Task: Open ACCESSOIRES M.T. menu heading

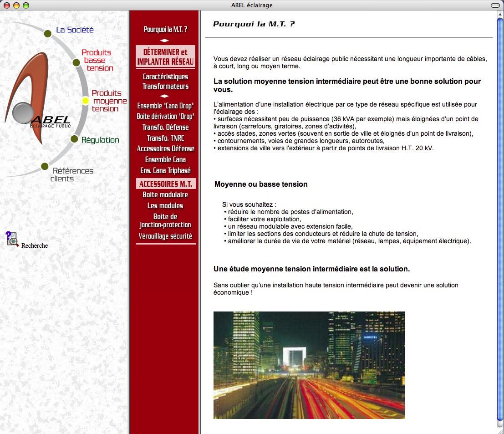Action: coord(166,184)
